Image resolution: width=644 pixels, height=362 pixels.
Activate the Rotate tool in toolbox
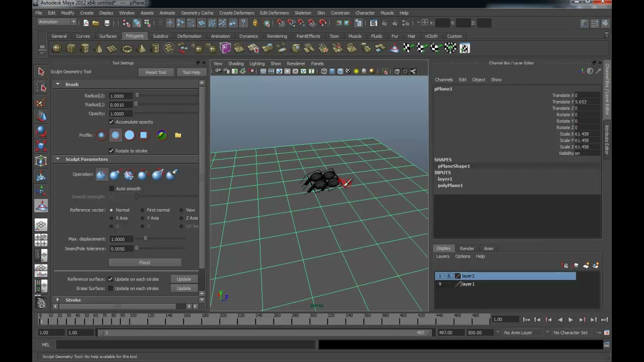[41, 131]
